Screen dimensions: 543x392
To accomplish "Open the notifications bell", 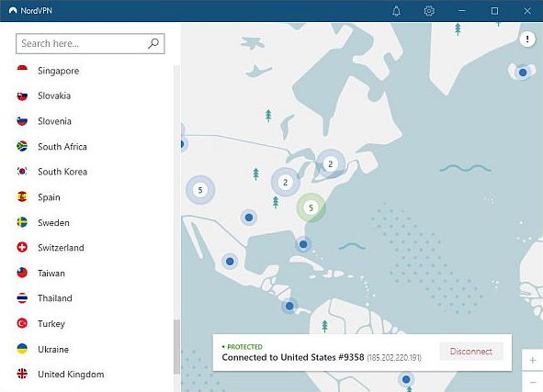I will 396,11.
